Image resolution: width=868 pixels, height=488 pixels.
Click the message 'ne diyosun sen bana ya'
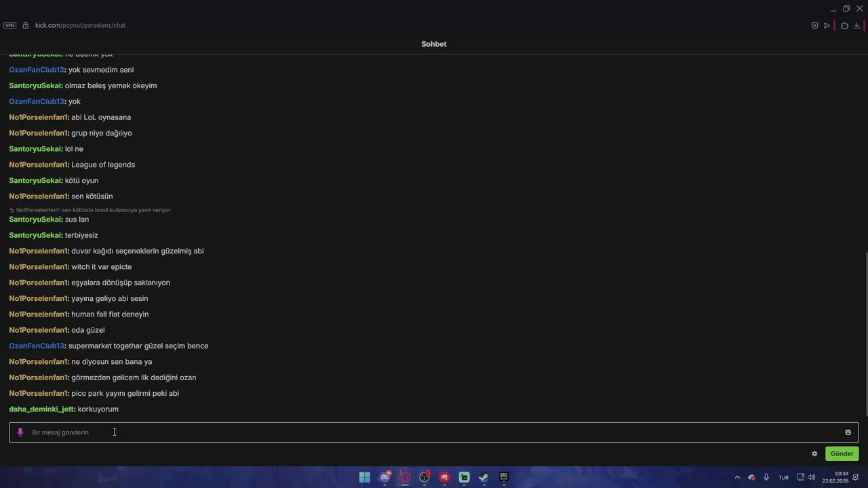pos(112,362)
